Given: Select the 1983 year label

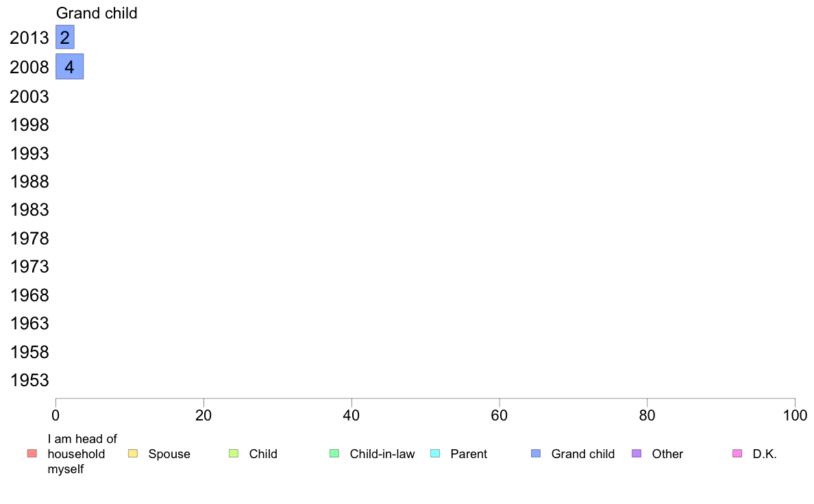Looking at the screenshot, I should 29,210.
